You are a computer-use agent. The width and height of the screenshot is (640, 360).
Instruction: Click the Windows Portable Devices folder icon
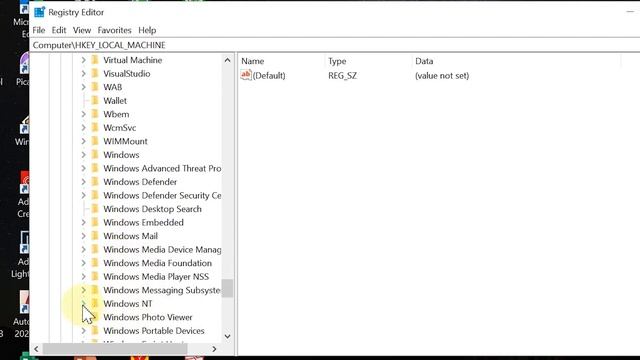tap(95, 331)
